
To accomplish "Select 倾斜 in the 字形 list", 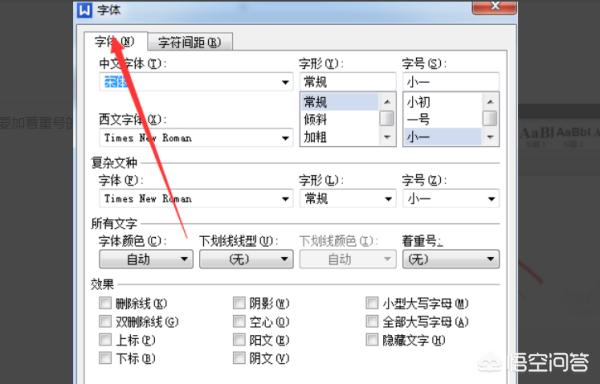I will click(339, 119).
